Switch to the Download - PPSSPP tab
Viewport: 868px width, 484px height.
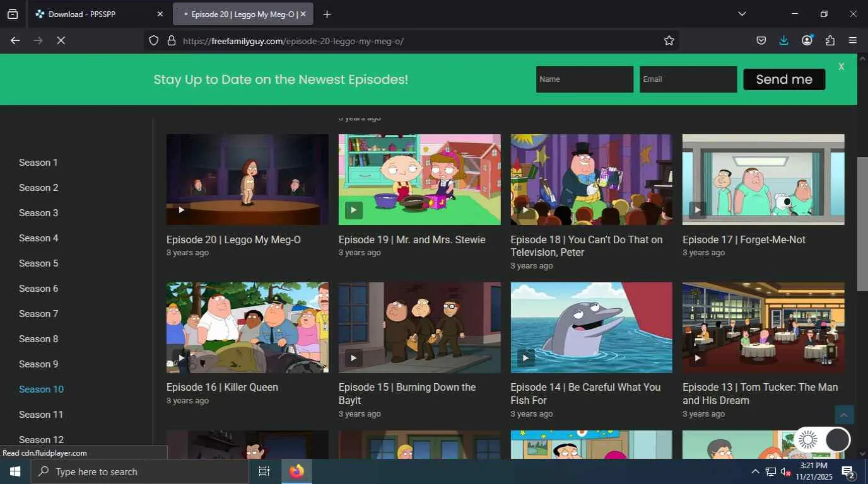coord(100,14)
